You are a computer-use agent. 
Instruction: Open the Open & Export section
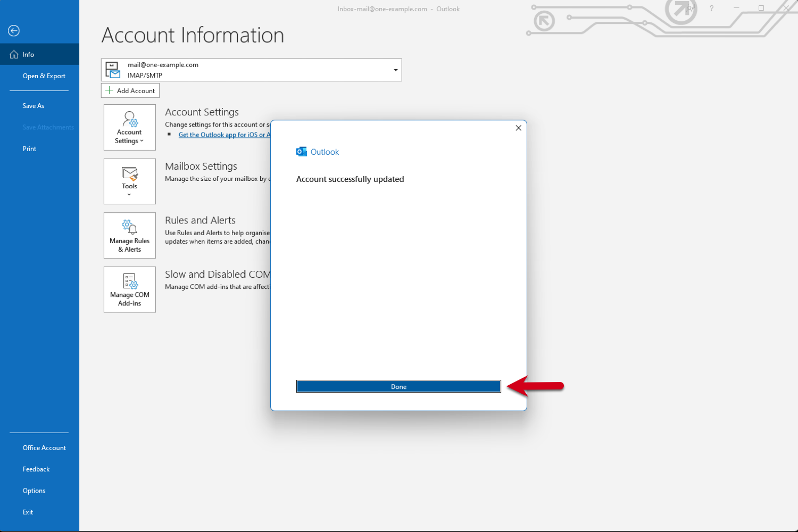tap(44, 76)
